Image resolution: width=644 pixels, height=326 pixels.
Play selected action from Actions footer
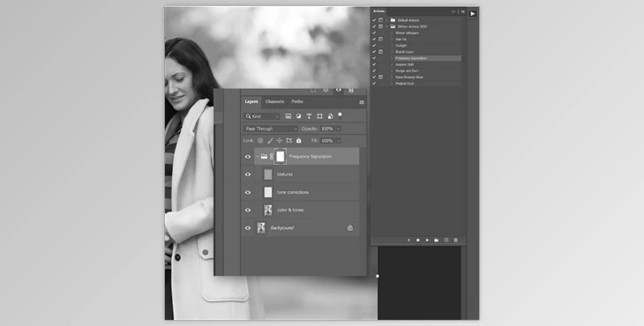coord(427,241)
